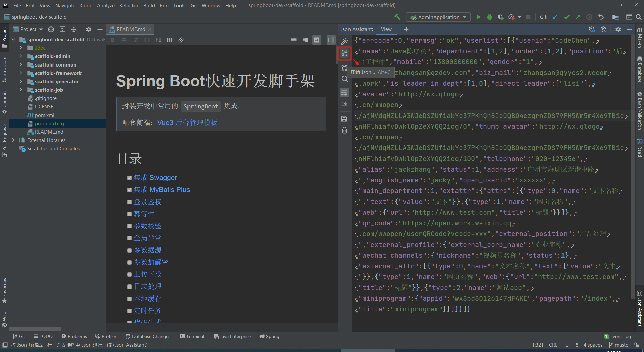Open the Vue3 后台管理模板 link
The height and width of the screenshot is (352, 644).
click(187, 123)
